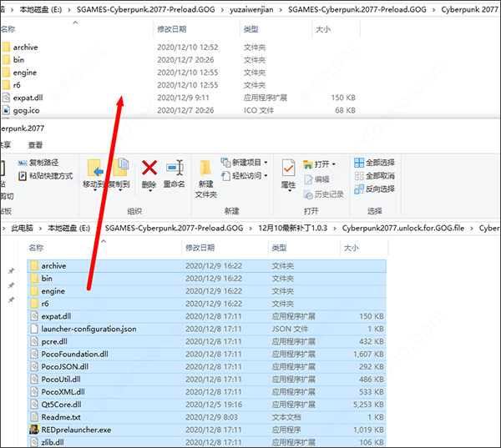
Task: Click 5,253 KB size of Qt5Core.dll
Action: click(368, 405)
